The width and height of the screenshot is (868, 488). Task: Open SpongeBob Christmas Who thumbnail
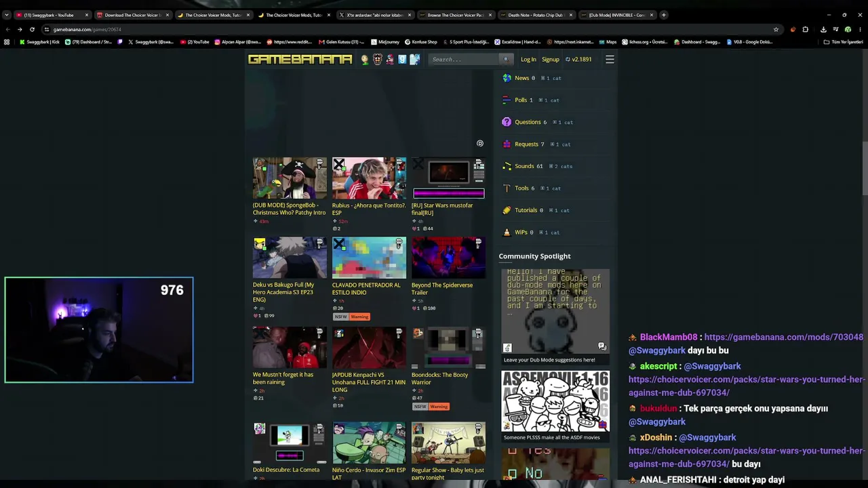[x=290, y=178]
